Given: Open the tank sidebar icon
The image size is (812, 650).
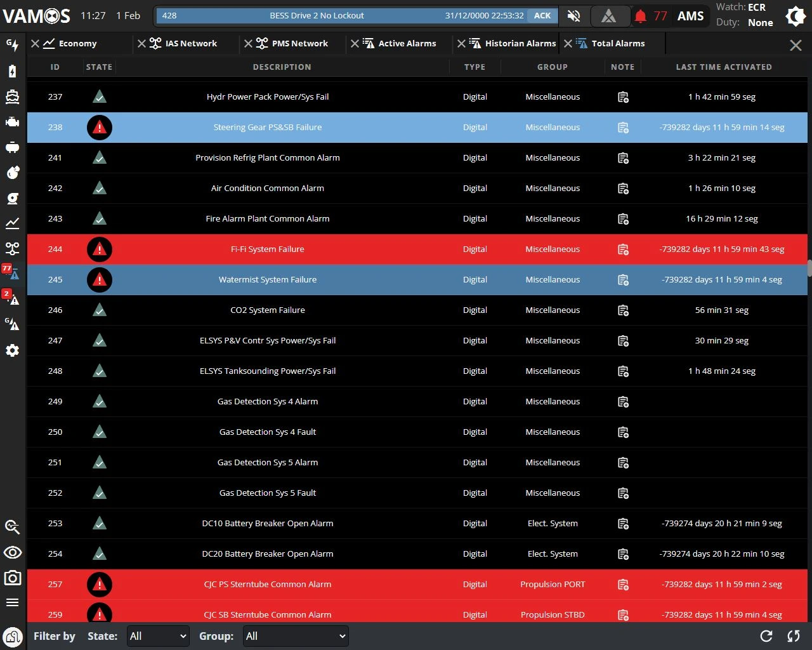Looking at the screenshot, I should 12,147.
